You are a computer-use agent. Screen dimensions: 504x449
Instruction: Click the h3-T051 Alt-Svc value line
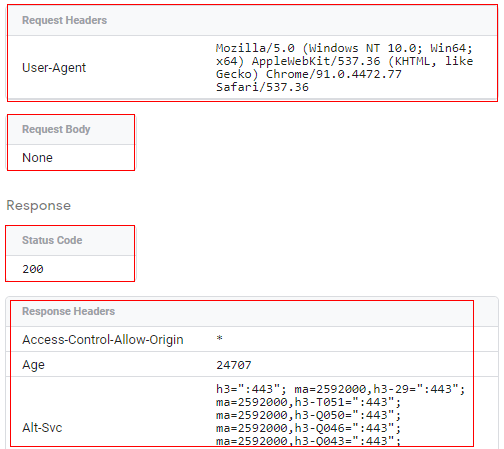point(308,402)
